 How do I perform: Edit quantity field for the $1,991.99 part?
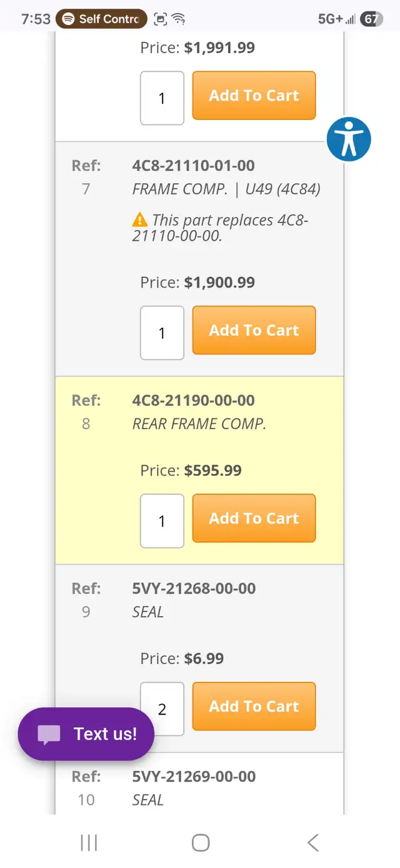(x=162, y=98)
